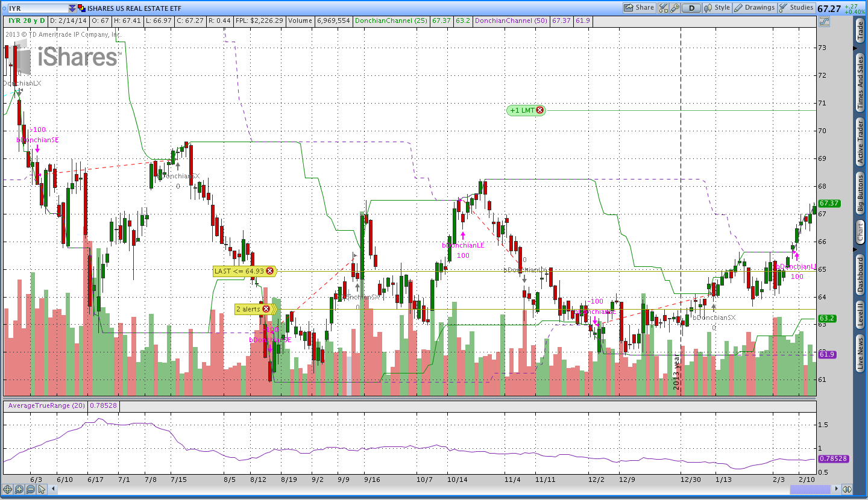Click the 67.37 green price bubble

(829, 204)
